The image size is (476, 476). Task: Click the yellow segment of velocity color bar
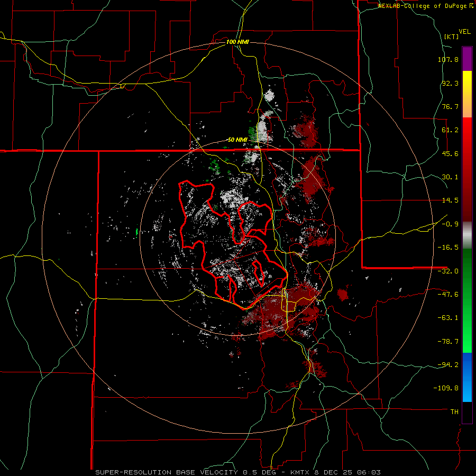pos(467,94)
